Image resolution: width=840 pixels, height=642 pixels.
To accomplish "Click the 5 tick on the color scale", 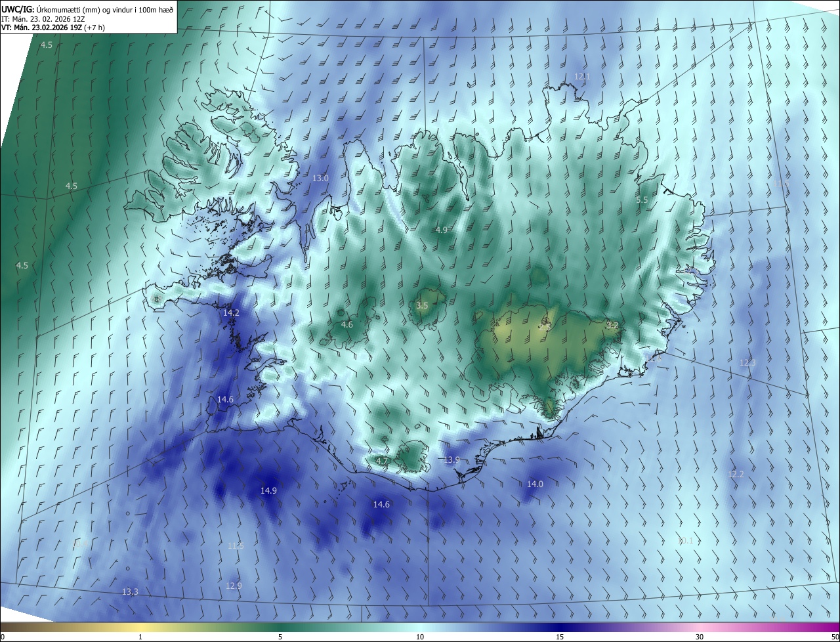I will [x=280, y=637].
